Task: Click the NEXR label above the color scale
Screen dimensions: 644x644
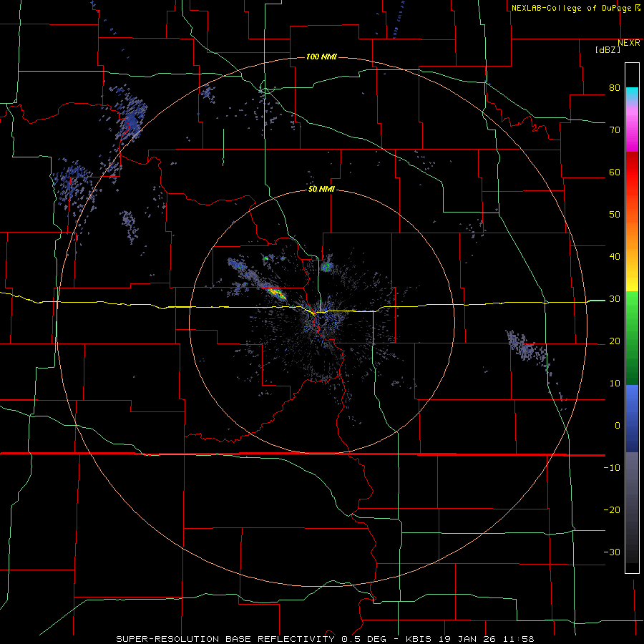Action: 629,43
